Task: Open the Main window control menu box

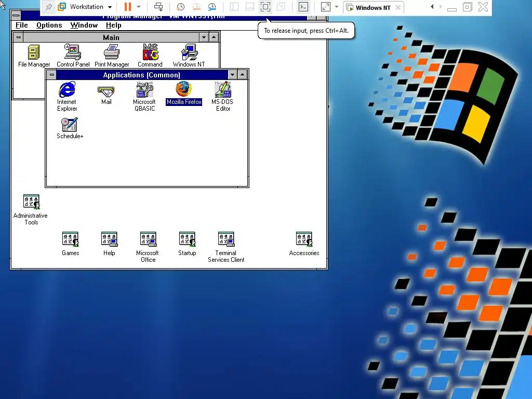Action: [x=18, y=37]
